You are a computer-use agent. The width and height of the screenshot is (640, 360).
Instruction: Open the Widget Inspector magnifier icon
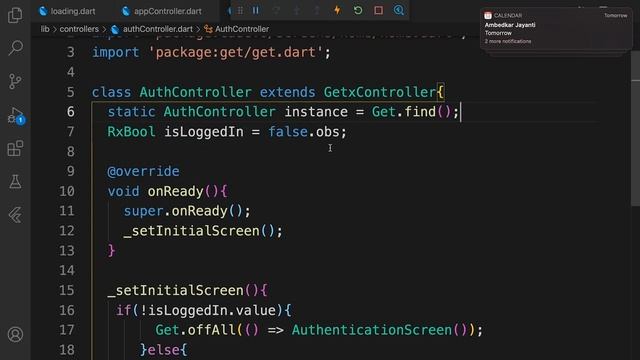(399, 10)
